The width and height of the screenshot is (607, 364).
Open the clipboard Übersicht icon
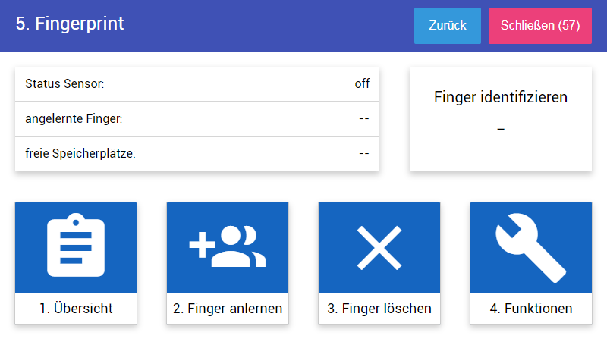coord(76,245)
